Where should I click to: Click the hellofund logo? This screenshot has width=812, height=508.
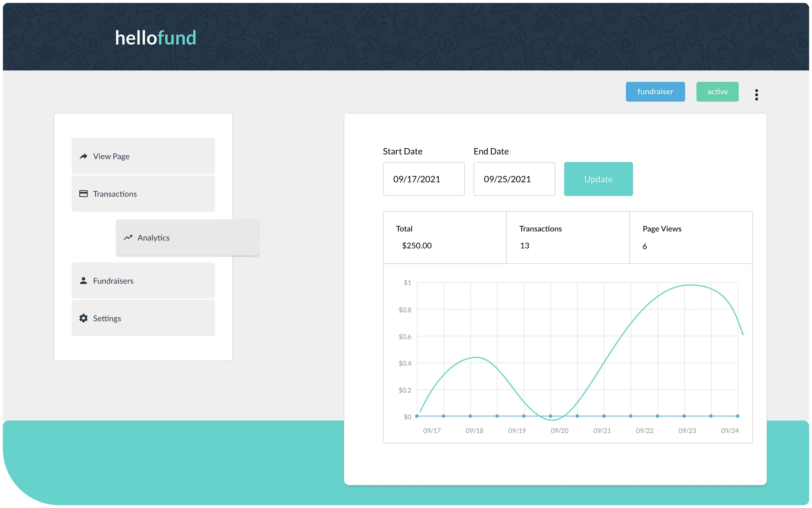coord(156,38)
